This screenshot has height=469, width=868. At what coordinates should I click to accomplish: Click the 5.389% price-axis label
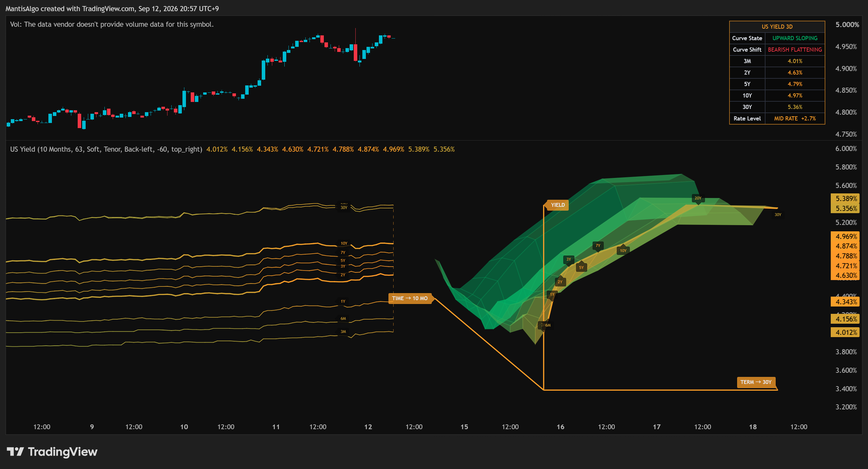click(845, 198)
